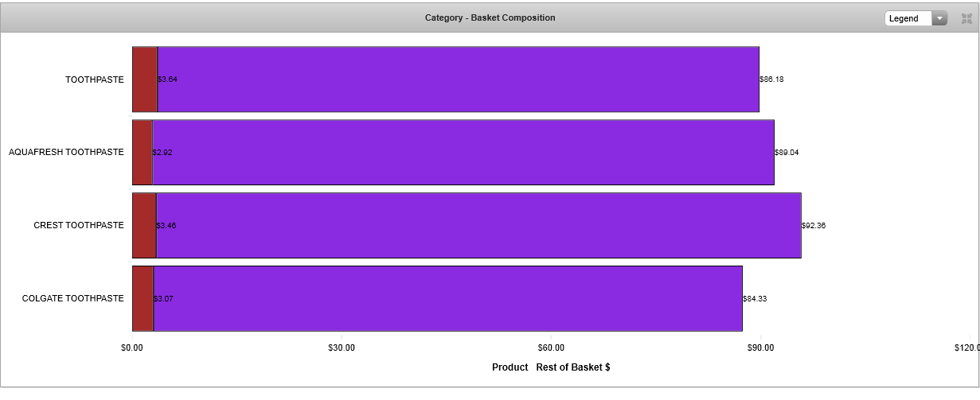
Task: Click the purple bar for AQUAFRESH TOOTHPASTE
Action: (x=462, y=152)
